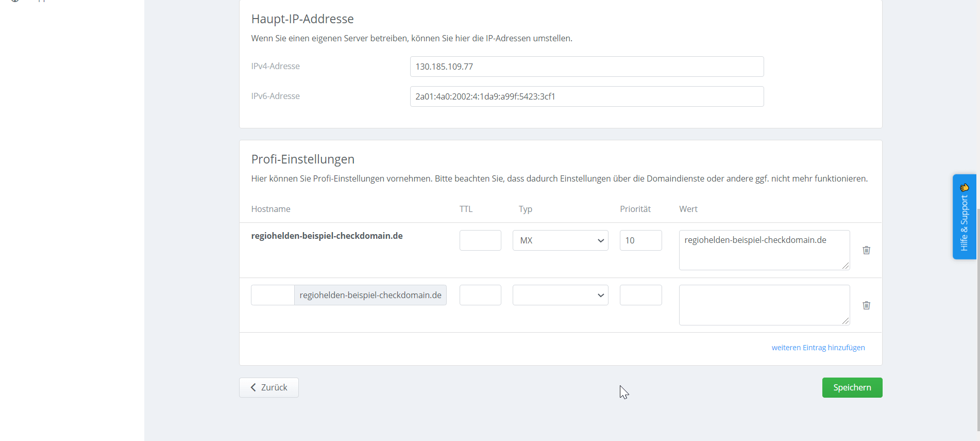Click the empty Priorität field in new row
Image resolution: width=980 pixels, height=441 pixels.
click(640, 295)
